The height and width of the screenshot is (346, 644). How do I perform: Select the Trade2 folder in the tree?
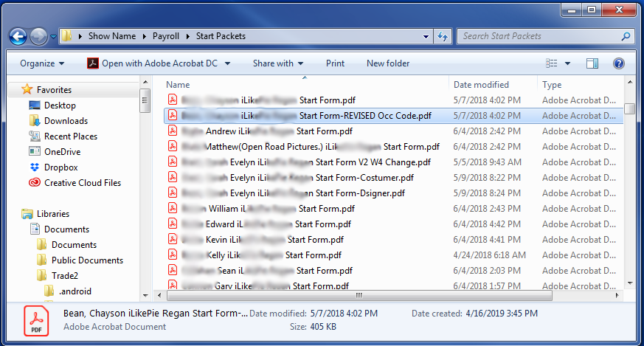click(x=64, y=276)
